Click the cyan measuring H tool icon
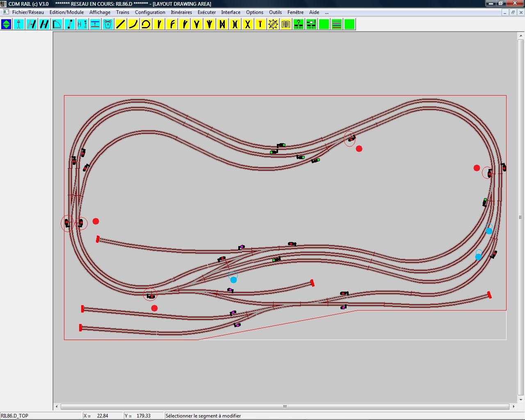525x420 pixels. (82, 25)
